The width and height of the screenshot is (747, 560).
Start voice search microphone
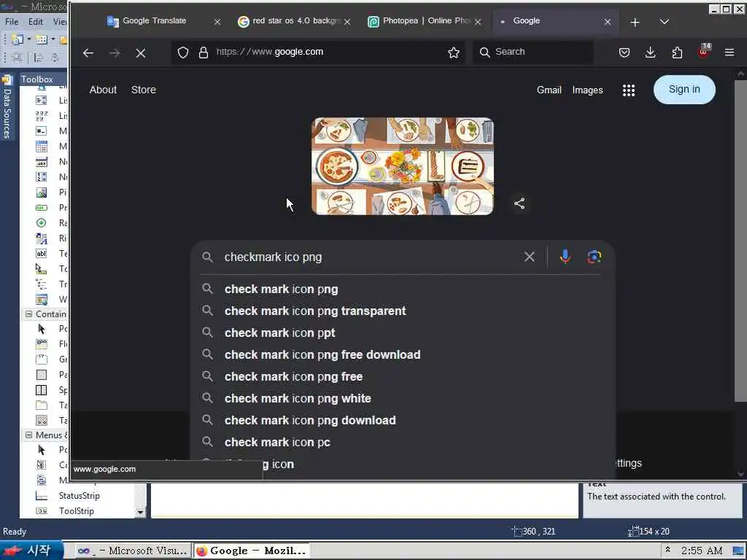click(x=565, y=257)
